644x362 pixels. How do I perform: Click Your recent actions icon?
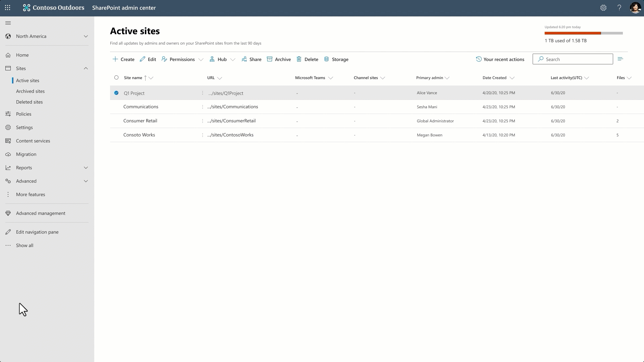pos(479,59)
